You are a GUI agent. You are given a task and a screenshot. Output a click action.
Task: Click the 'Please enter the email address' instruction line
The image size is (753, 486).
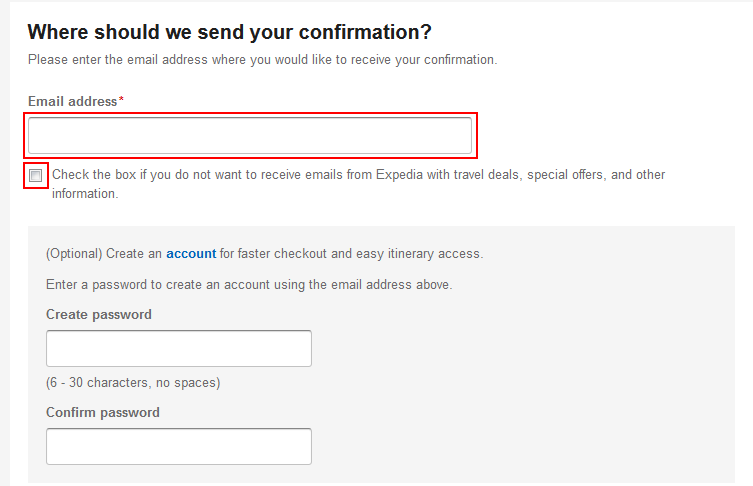coord(262,60)
